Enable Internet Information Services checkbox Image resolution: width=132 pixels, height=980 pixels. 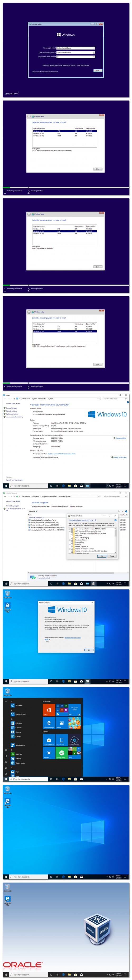tap(72, 549)
